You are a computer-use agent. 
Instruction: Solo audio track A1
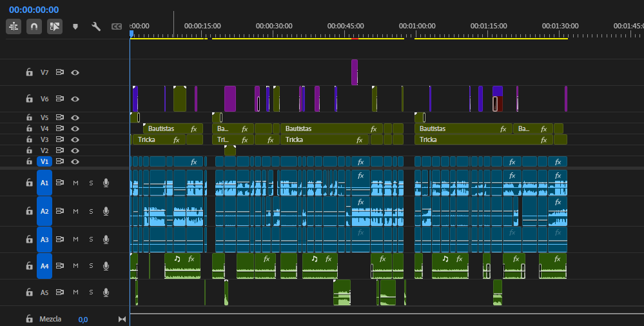coord(91,183)
